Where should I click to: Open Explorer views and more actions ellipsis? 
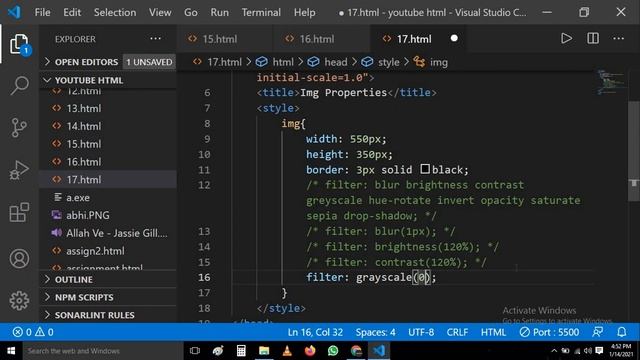pyautogui.click(x=156, y=39)
